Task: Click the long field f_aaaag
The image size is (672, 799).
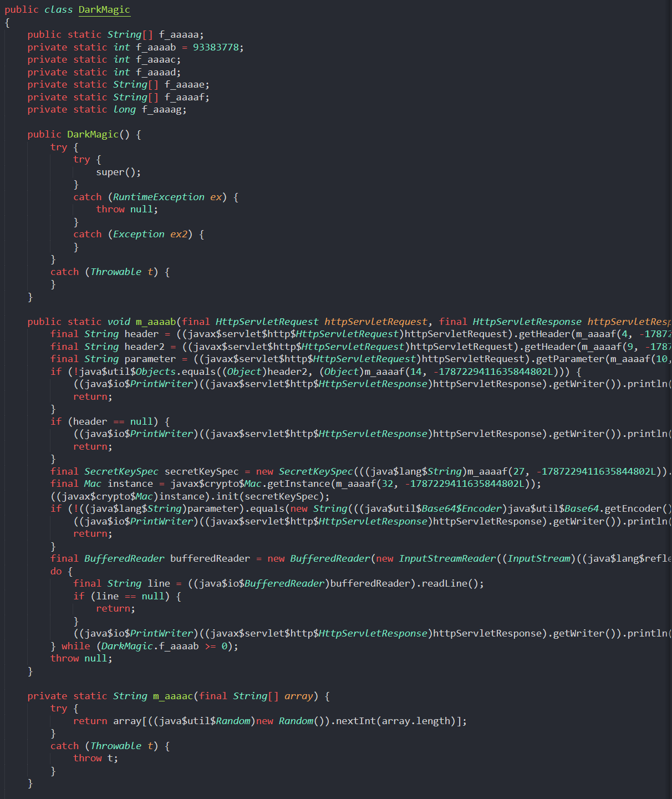Action: (162, 109)
